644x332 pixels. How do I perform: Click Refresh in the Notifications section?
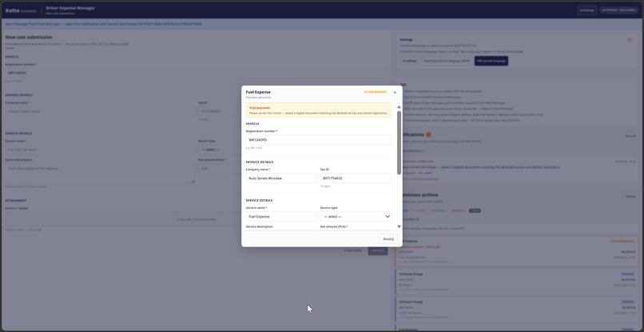630,136
